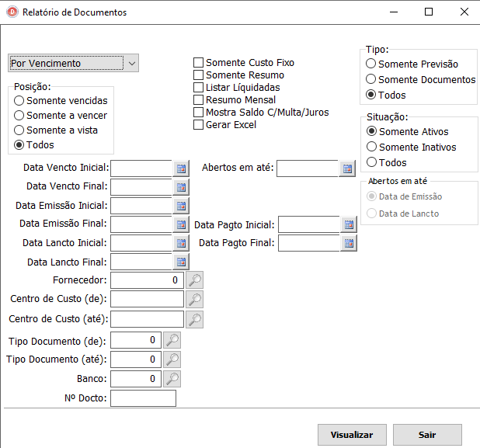
Task: Open lookup for Tipo Documento (até)
Action: coord(172,359)
